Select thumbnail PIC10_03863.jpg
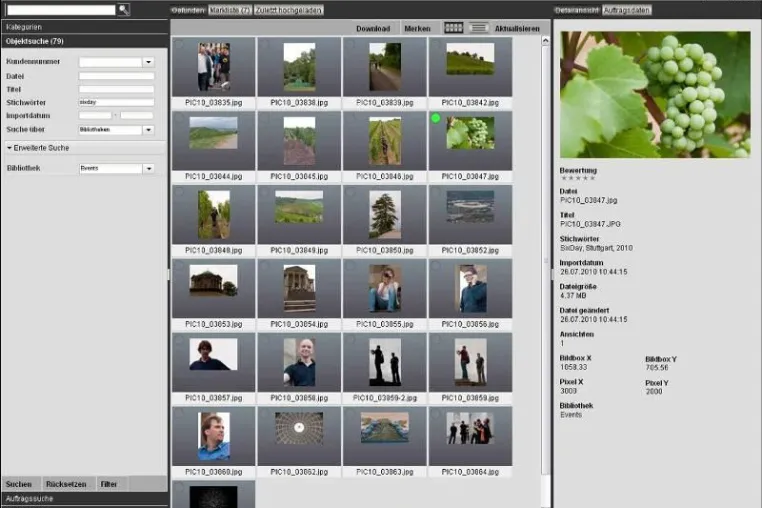This screenshot has width=762, height=508. 385,437
